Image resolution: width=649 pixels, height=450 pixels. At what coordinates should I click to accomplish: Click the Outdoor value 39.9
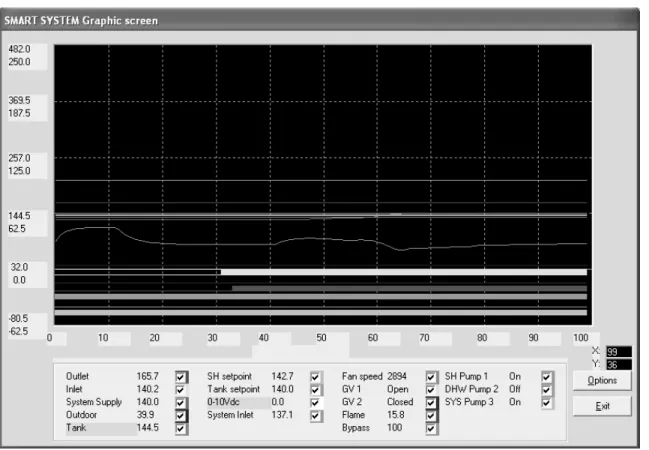145,415
